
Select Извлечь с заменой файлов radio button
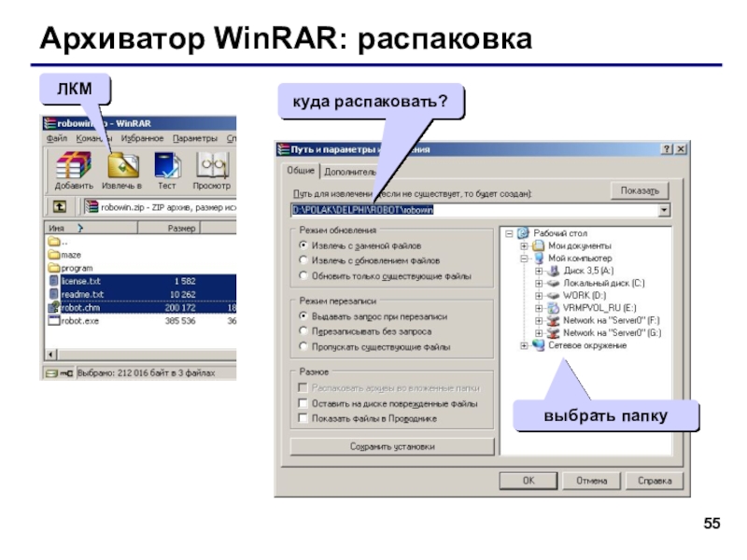303,245
